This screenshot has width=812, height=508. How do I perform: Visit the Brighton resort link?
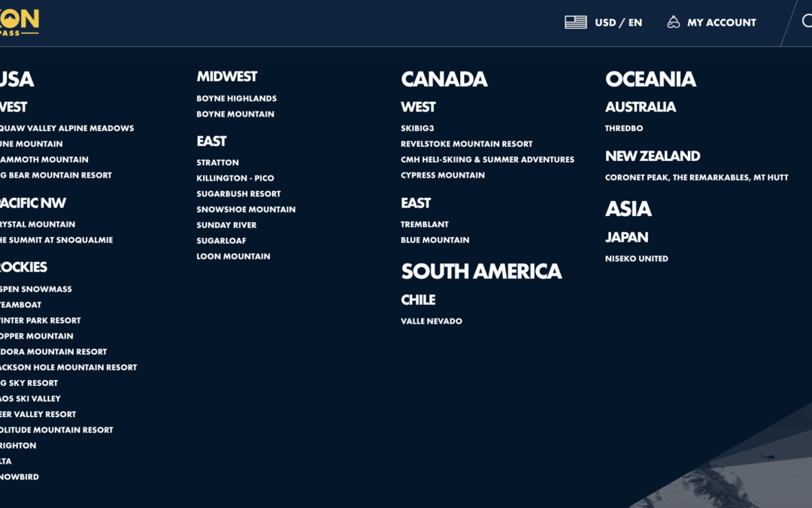click(x=18, y=446)
